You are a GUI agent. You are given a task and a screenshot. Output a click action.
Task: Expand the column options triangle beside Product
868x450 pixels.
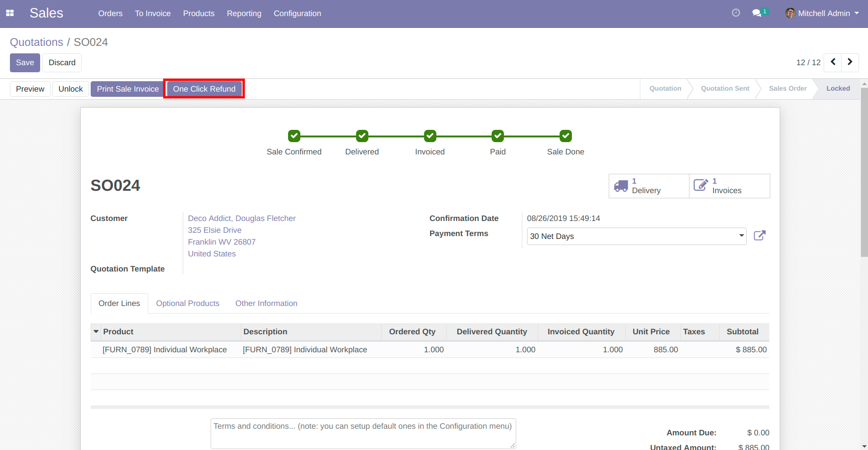pos(96,332)
